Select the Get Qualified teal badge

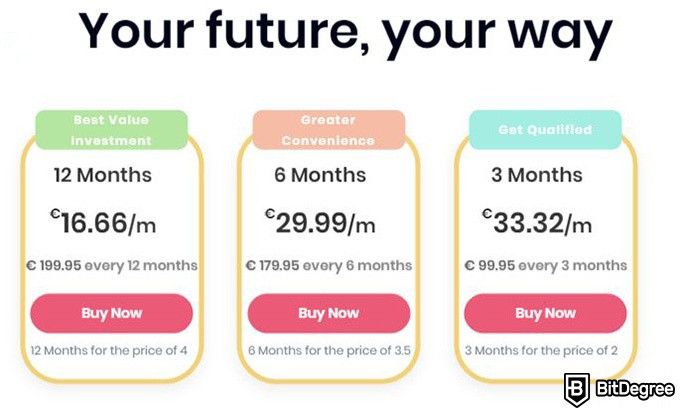tap(546, 130)
